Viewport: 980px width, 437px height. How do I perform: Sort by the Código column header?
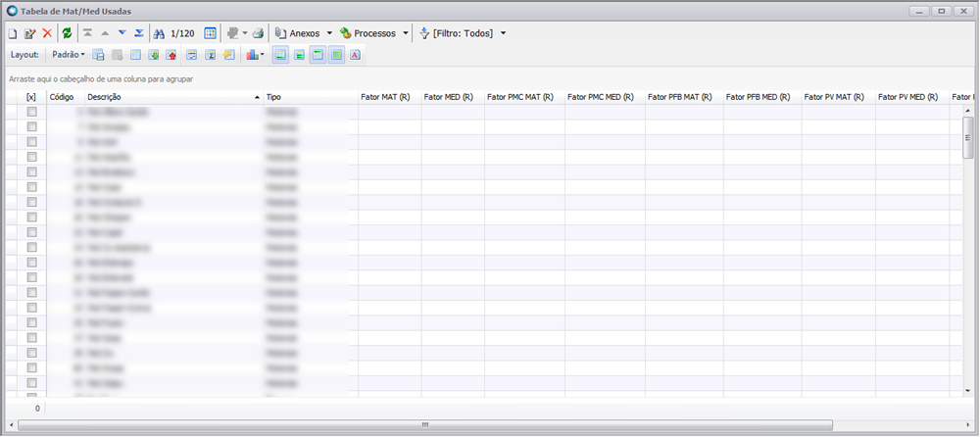point(66,97)
